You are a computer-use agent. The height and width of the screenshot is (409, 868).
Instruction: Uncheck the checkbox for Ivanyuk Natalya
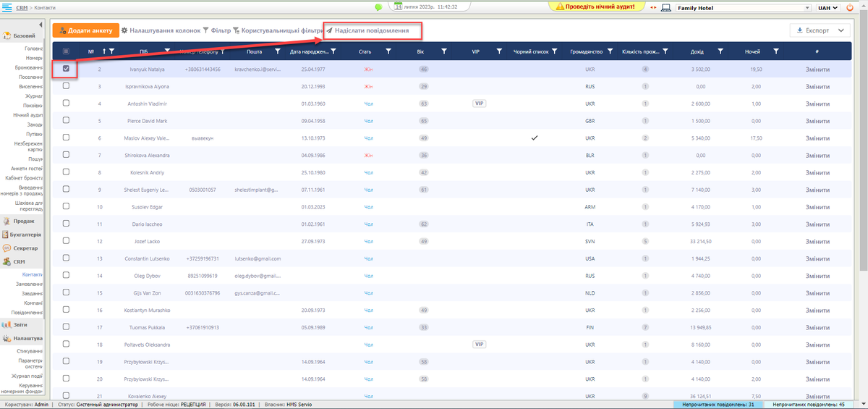point(67,69)
